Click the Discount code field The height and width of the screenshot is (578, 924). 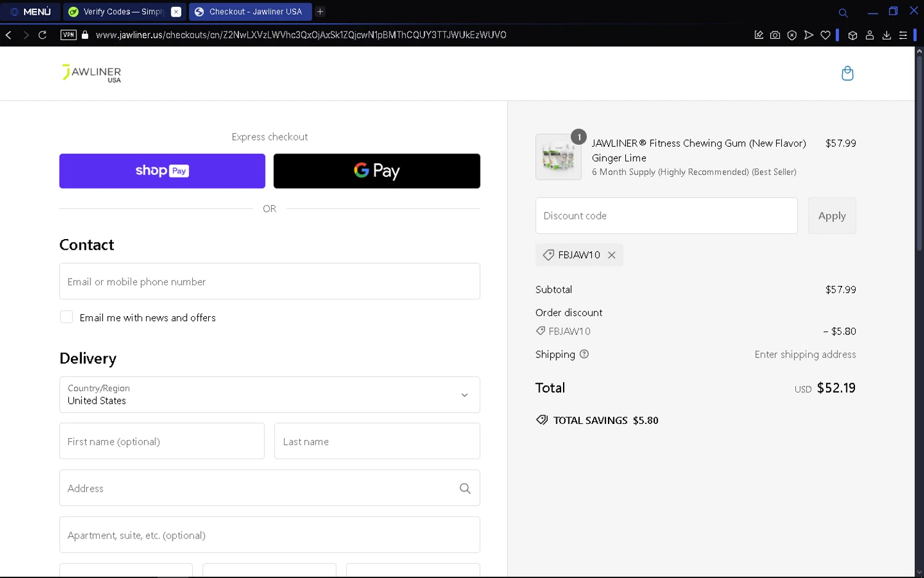click(667, 216)
